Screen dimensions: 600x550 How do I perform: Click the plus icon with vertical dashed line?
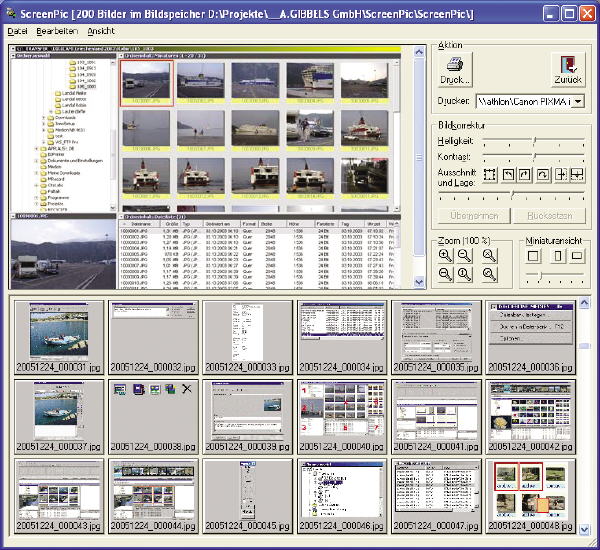point(561,175)
